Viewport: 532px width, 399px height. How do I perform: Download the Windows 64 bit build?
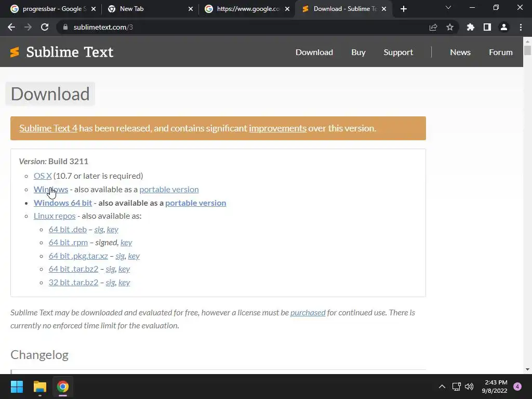pyautogui.click(x=63, y=203)
